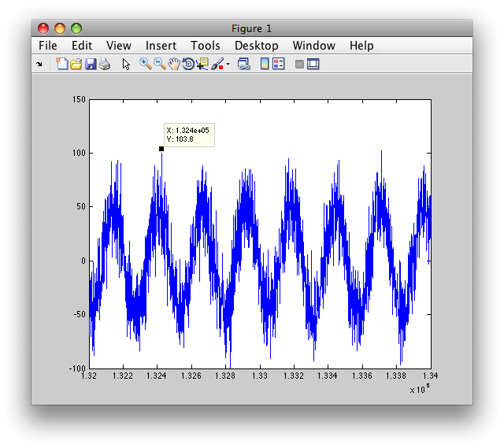Activate the Zoom In magnifier tool
This screenshot has width=504, height=448.
(x=145, y=64)
